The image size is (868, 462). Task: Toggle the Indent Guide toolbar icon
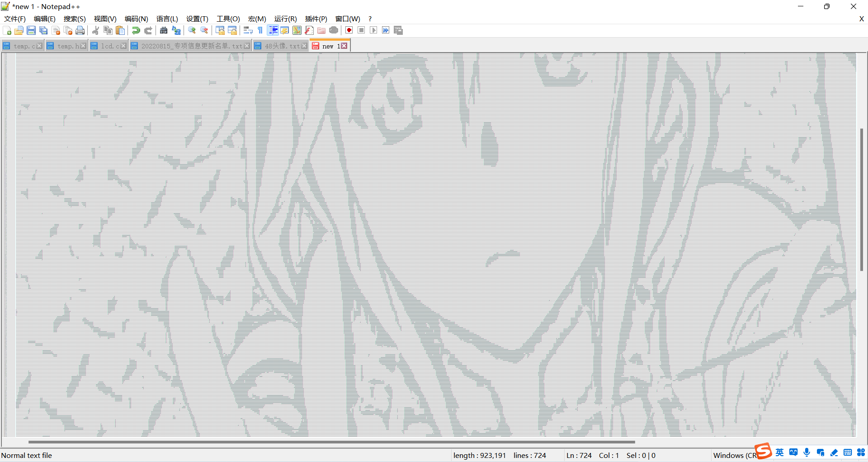click(x=273, y=30)
